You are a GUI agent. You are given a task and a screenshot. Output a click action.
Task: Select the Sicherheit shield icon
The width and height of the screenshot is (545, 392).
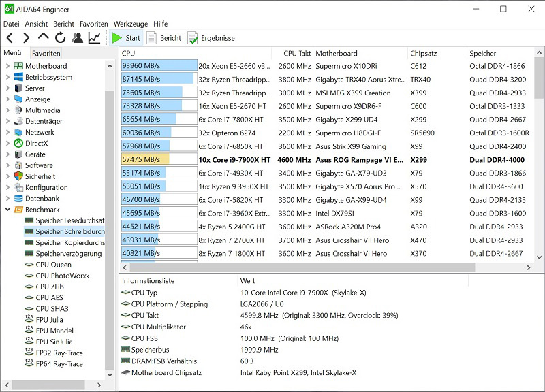[18, 176]
